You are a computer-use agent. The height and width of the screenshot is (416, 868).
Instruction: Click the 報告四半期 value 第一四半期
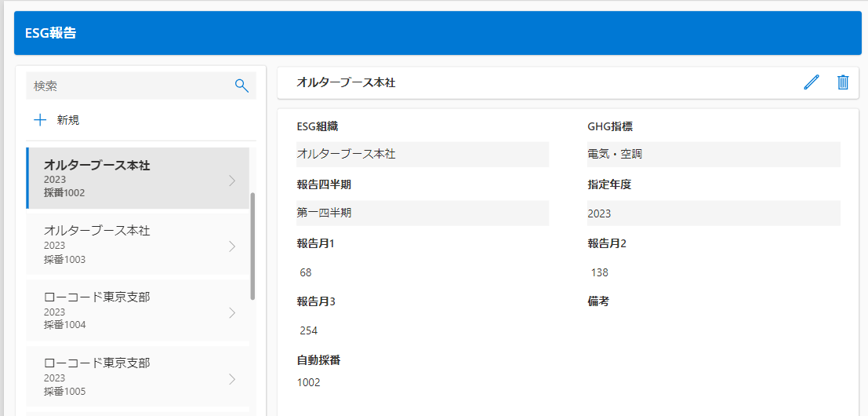click(423, 213)
